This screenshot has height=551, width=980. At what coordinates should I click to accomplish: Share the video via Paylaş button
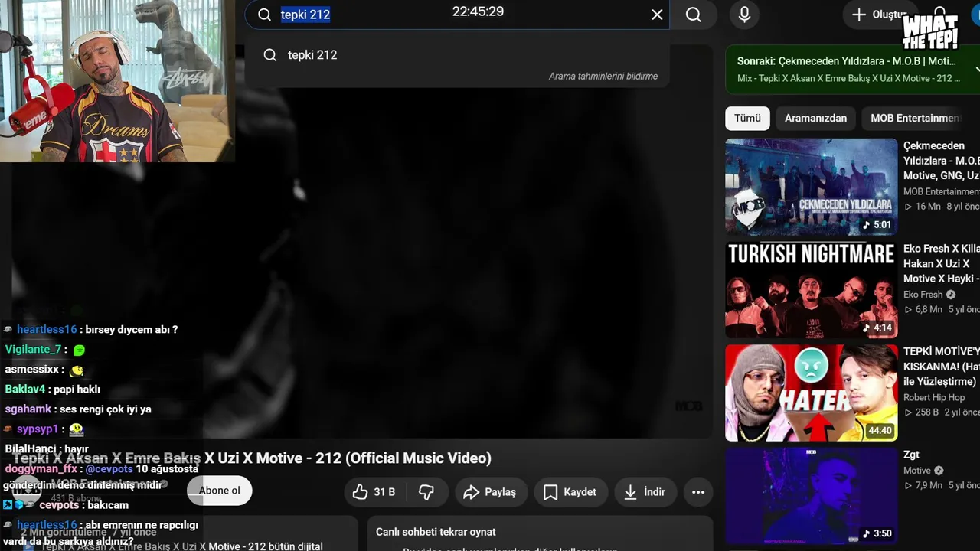pyautogui.click(x=490, y=492)
